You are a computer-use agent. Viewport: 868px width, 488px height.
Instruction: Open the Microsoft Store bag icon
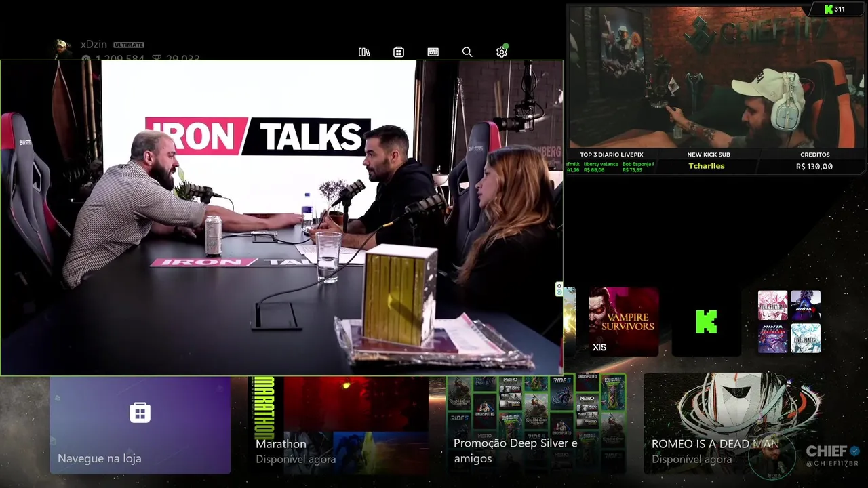(x=399, y=52)
